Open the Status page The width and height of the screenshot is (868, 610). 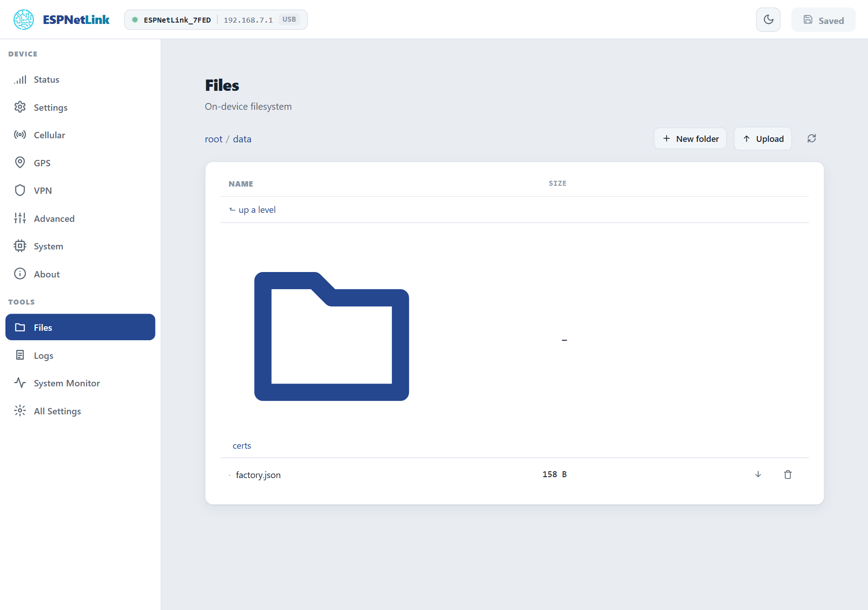coord(80,80)
